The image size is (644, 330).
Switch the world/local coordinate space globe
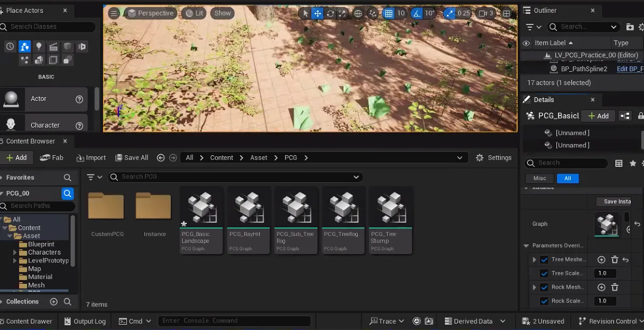tap(358, 14)
